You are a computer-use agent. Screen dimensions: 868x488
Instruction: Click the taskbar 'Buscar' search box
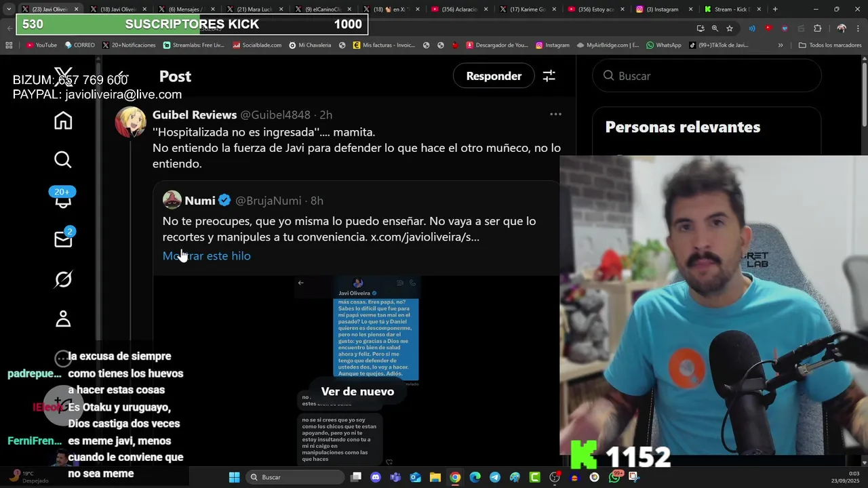(x=294, y=477)
